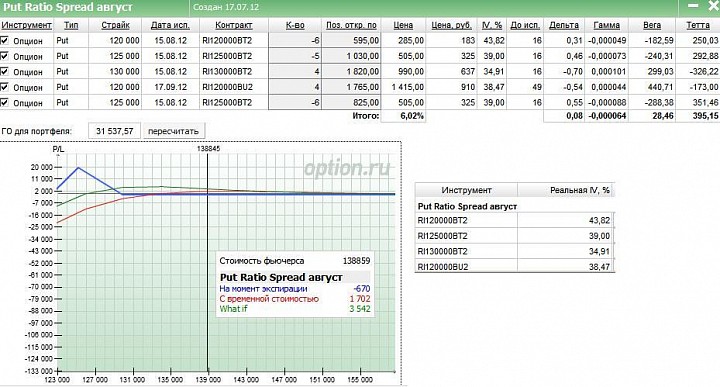Viewport: 720px width, 387px height.
Task: Edit quantity 4 in RI130000BT2 row
Action: pyautogui.click(x=295, y=72)
